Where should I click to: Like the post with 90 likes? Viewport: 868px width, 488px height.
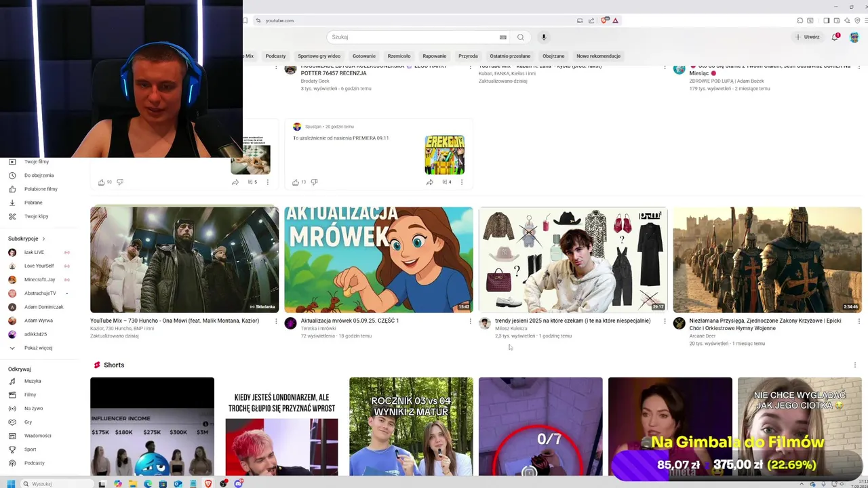(x=101, y=182)
